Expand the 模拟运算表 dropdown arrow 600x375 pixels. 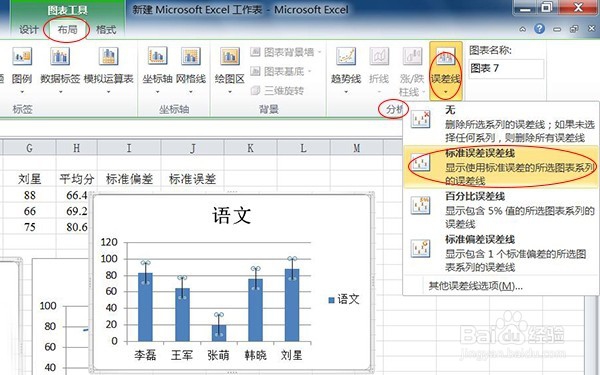coord(108,92)
